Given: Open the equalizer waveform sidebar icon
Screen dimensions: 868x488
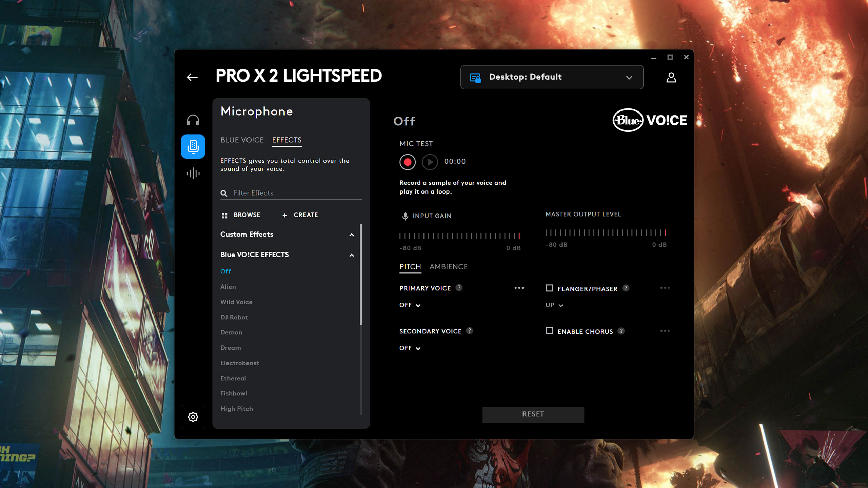Looking at the screenshot, I should tap(193, 173).
